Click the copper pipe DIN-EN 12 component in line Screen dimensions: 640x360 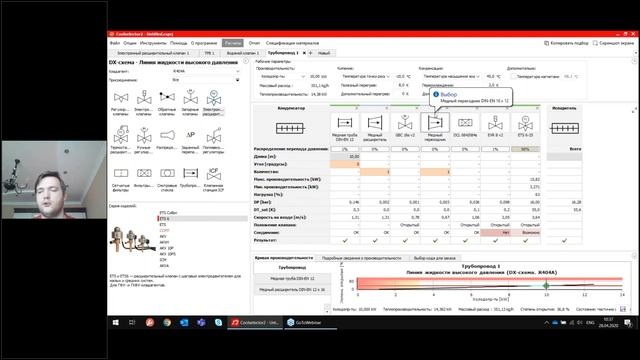(345, 123)
